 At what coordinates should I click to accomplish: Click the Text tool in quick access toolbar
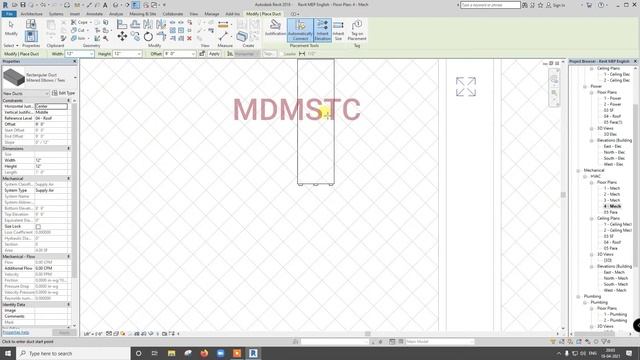coord(105,5)
